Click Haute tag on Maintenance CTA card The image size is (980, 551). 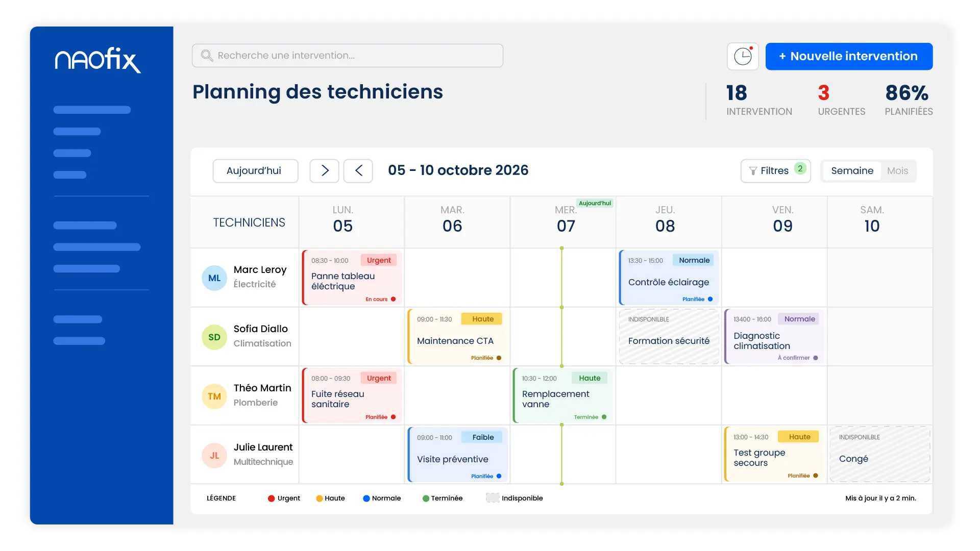pyautogui.click(x=482, y=319)
